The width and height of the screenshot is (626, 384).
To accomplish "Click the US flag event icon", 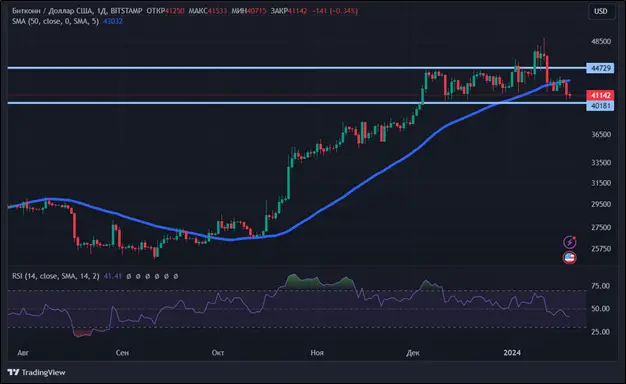I will pyautogui.click(x=570, y=257).
